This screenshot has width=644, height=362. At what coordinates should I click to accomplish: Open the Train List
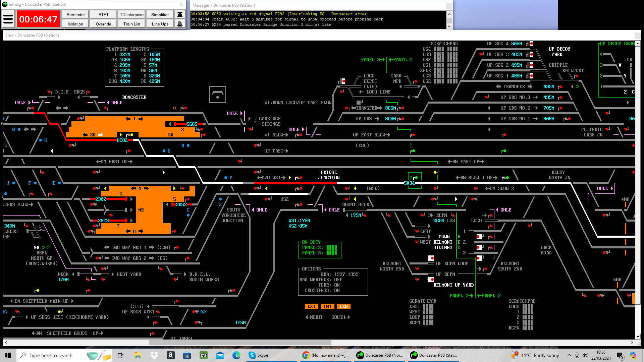(x=132, y=24)
